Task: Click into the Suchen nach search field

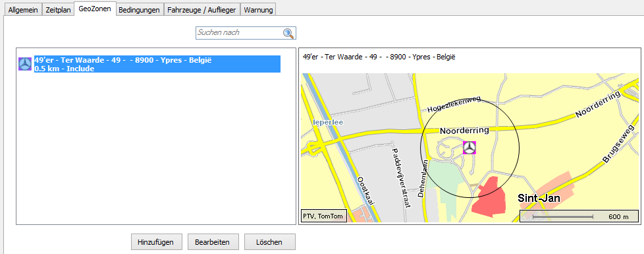Action: coord(240,33)
